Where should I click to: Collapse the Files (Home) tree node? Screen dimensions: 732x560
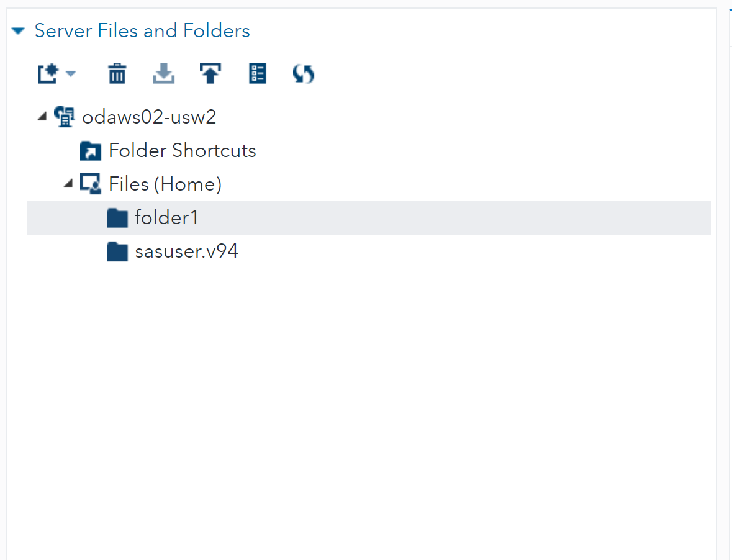click(68, 184)
